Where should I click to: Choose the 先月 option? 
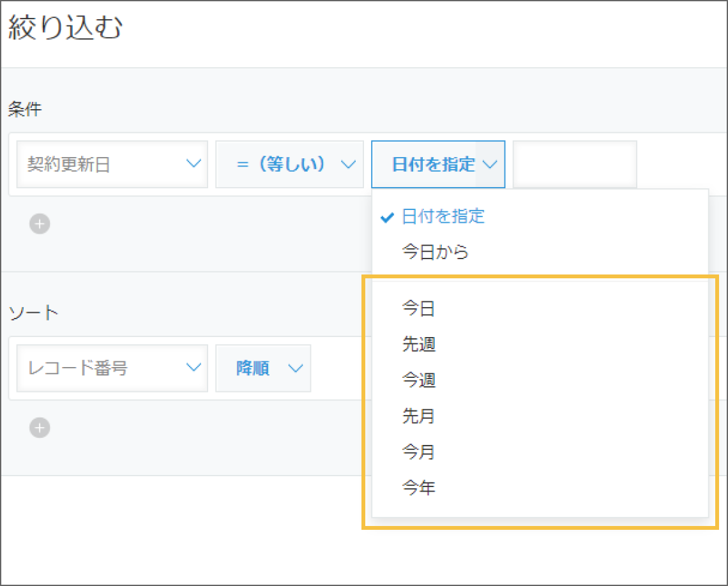coord(419,416)
